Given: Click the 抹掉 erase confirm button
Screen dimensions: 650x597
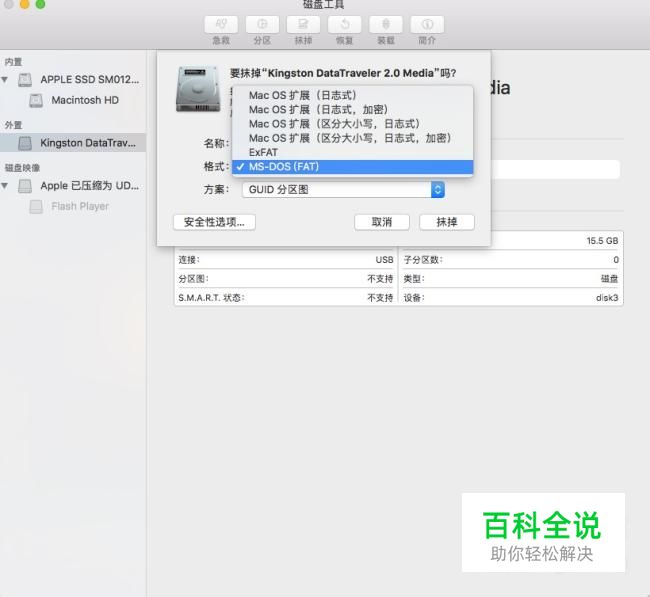Looking at the screenshot, I should [446, 222].
